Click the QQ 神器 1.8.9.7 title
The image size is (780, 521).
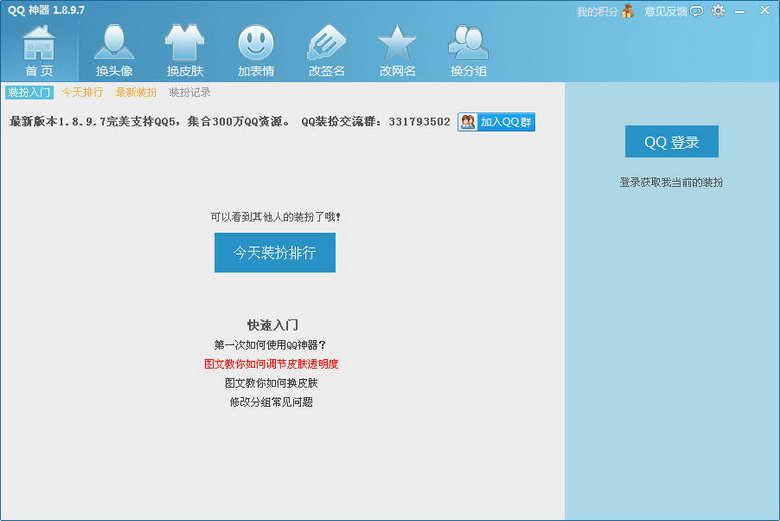click(x=46, y=10)
